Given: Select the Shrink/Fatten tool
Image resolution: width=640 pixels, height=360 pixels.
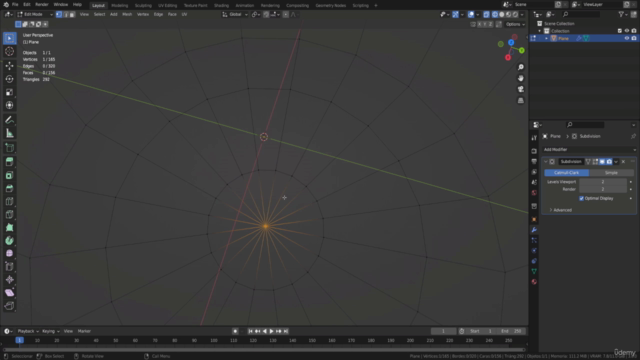Looking at the screenshot, I should [9, 280].
